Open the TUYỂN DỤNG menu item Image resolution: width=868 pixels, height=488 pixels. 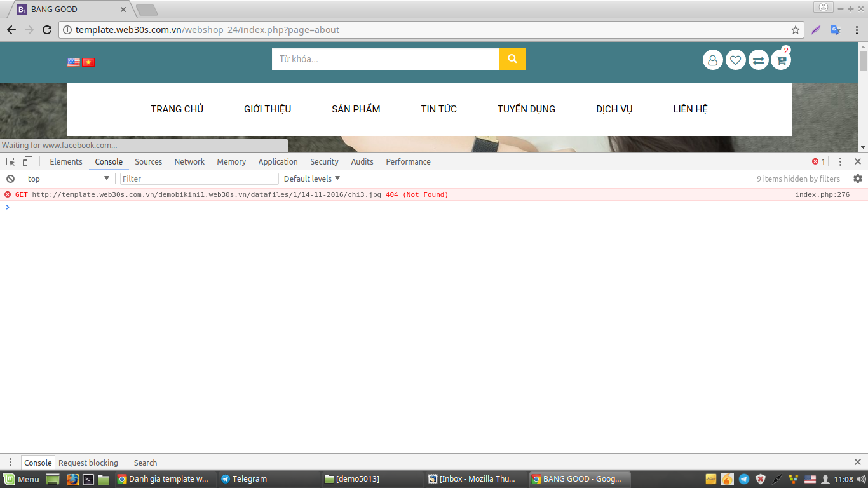coord(526,109)
